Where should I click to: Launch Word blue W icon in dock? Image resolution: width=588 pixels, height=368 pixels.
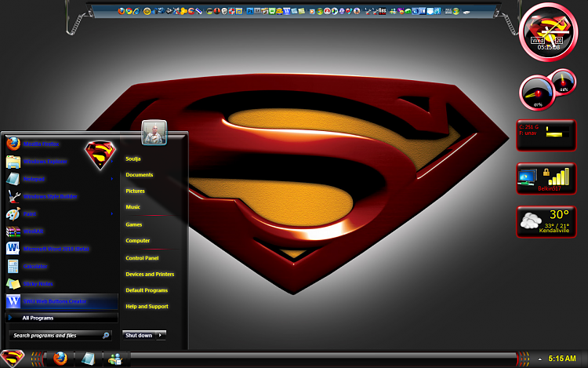[286, 11]
